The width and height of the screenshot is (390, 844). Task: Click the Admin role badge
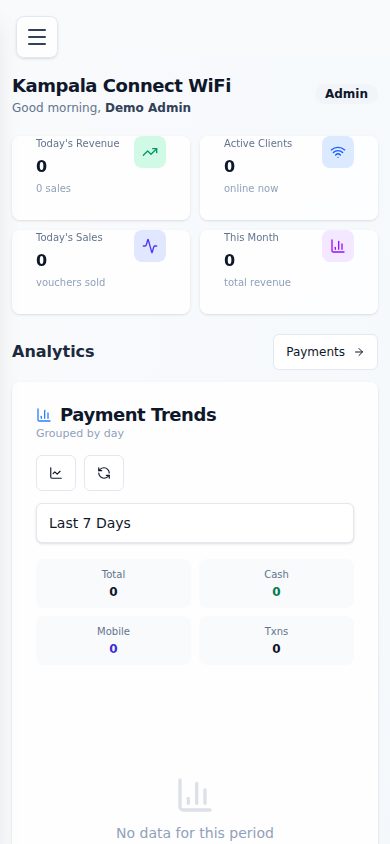(x=346, y=94)
